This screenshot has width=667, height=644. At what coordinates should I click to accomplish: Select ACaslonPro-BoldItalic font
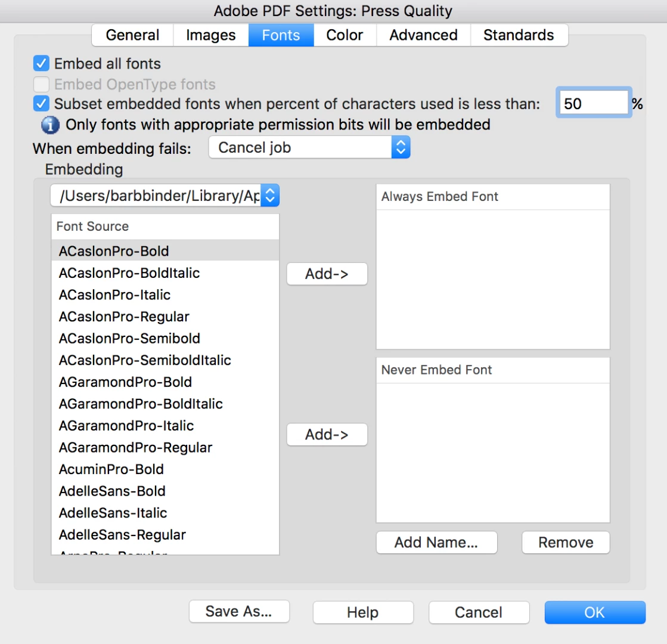165,273
